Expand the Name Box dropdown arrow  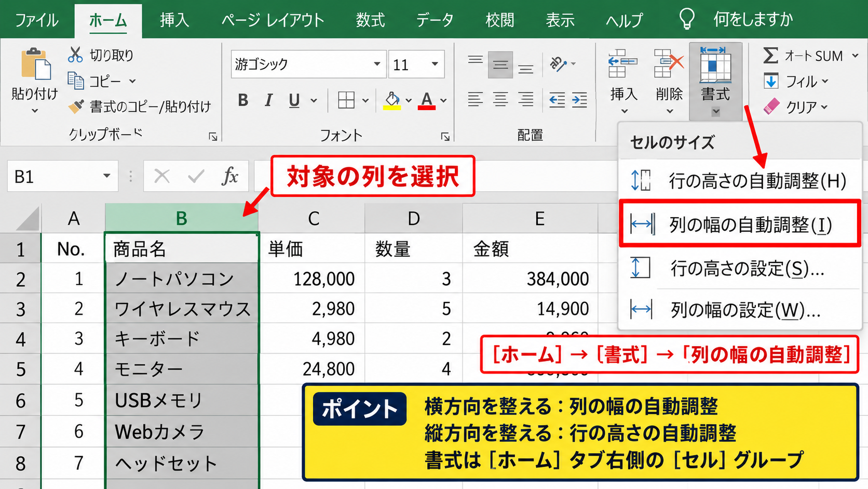106,176
